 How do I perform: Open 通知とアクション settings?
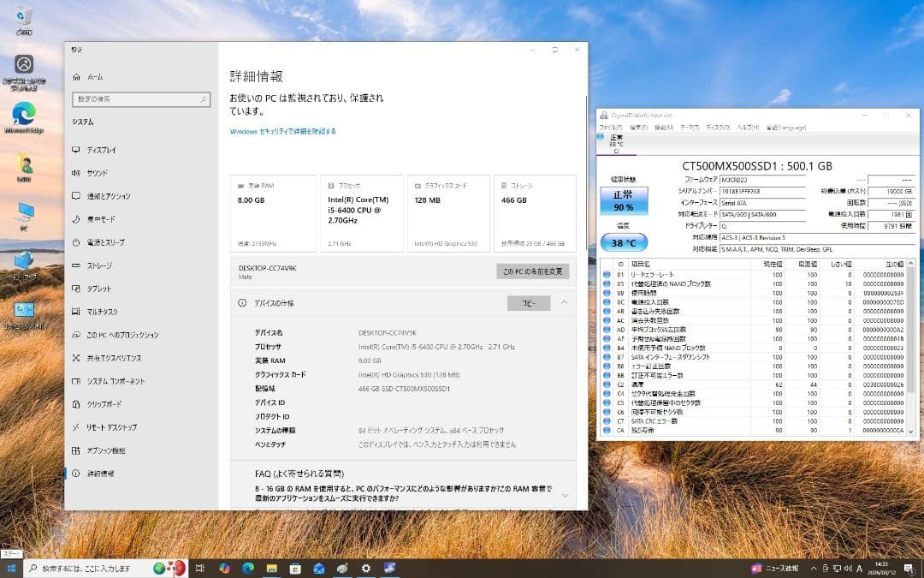[x=111, y=195]
